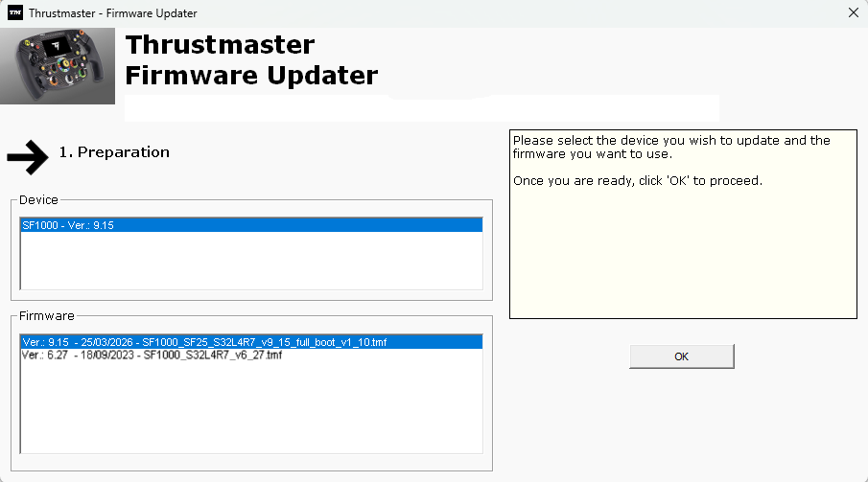Click the 'Thrustmaster' heading text
The image size is (868, 482).
coord(220,45)
